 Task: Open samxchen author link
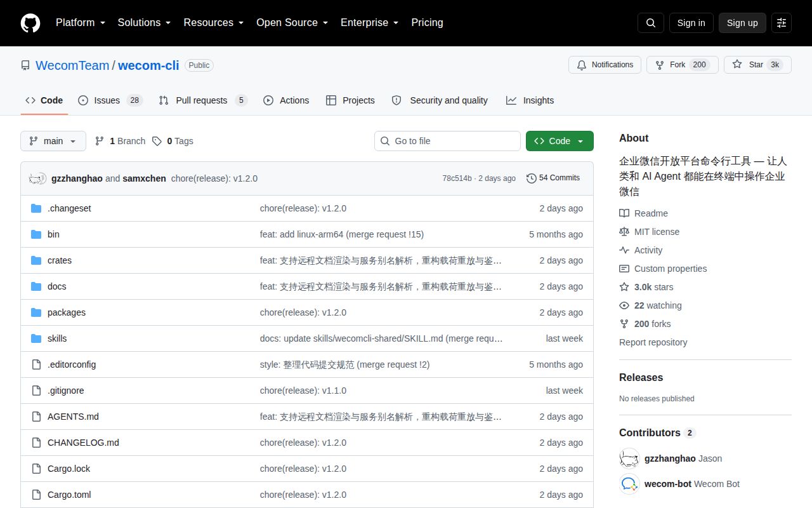(x=144, y=178)
